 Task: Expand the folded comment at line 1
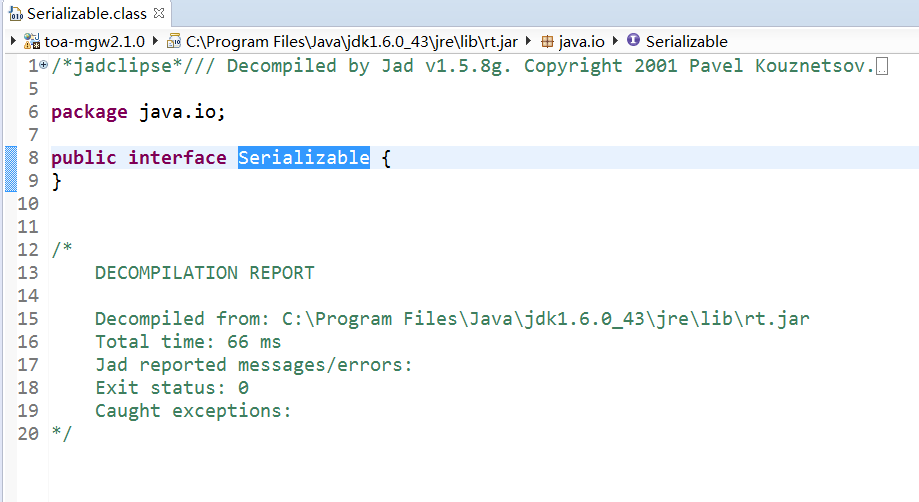pos(43,65)
